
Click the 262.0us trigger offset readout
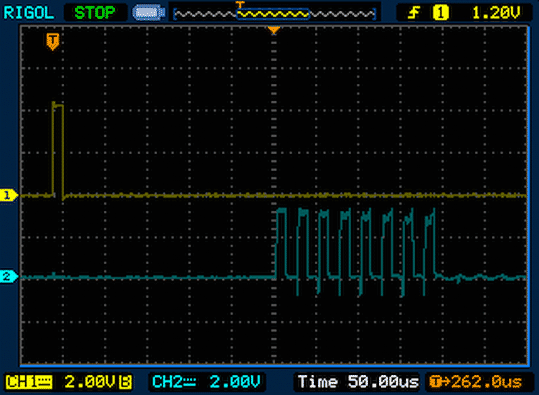pos(476,382)
